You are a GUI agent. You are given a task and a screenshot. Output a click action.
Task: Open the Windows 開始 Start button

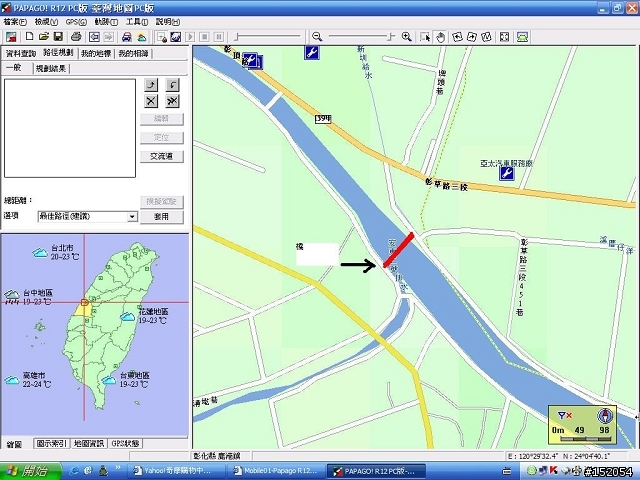click(31, 471)
